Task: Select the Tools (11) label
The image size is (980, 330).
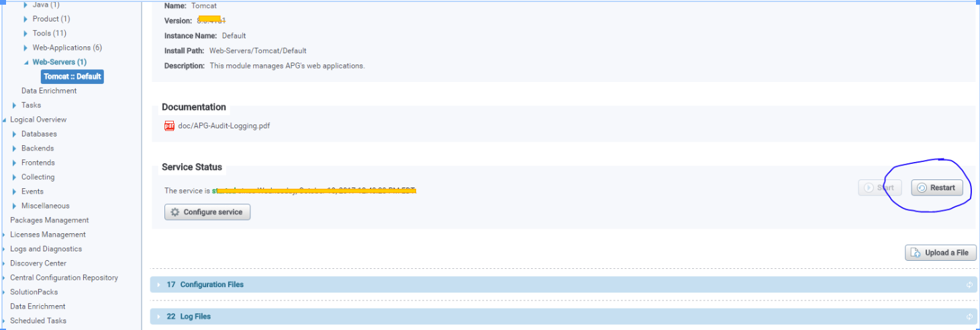Action: pos(50,33)
